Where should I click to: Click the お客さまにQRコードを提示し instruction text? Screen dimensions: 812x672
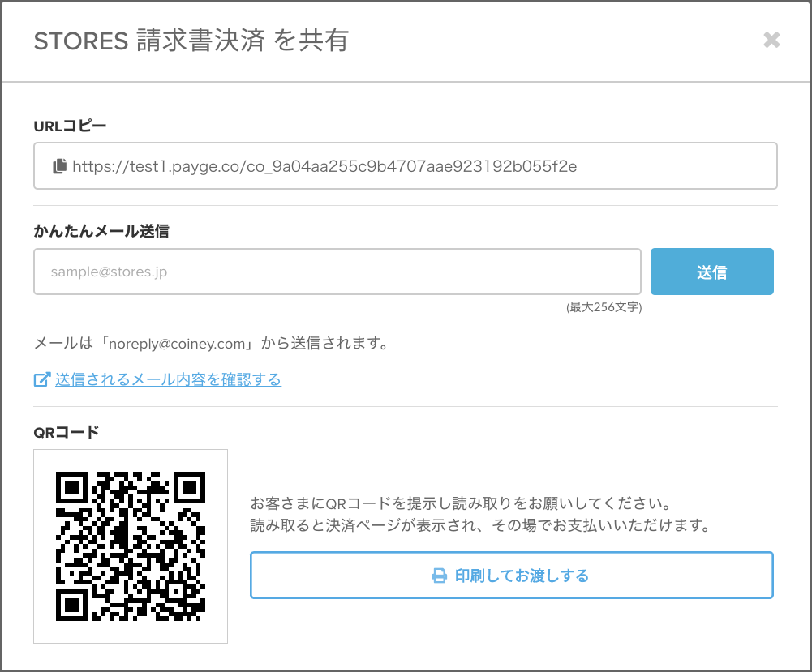click(461, 503)
